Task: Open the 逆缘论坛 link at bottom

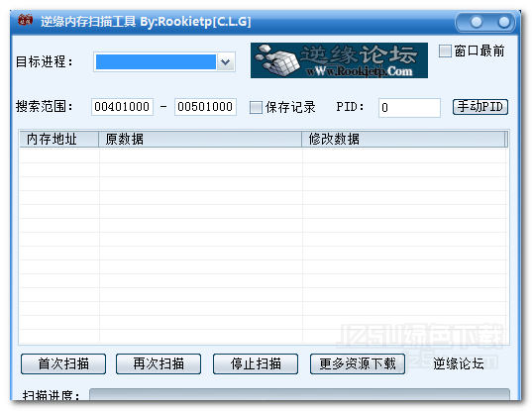Action: click(459, 363)
